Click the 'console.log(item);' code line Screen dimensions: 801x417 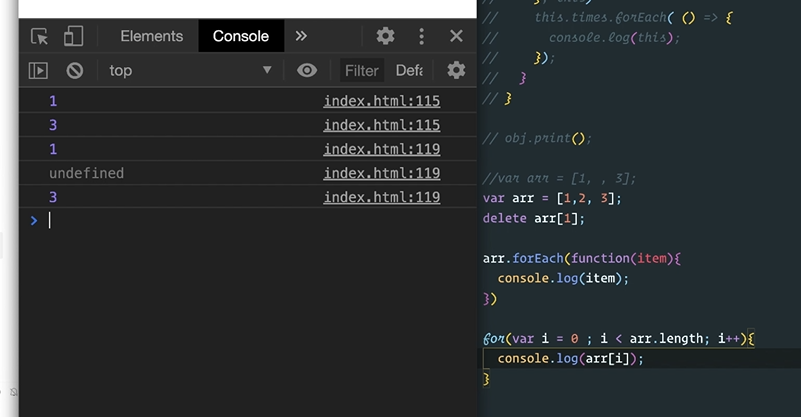563,279
